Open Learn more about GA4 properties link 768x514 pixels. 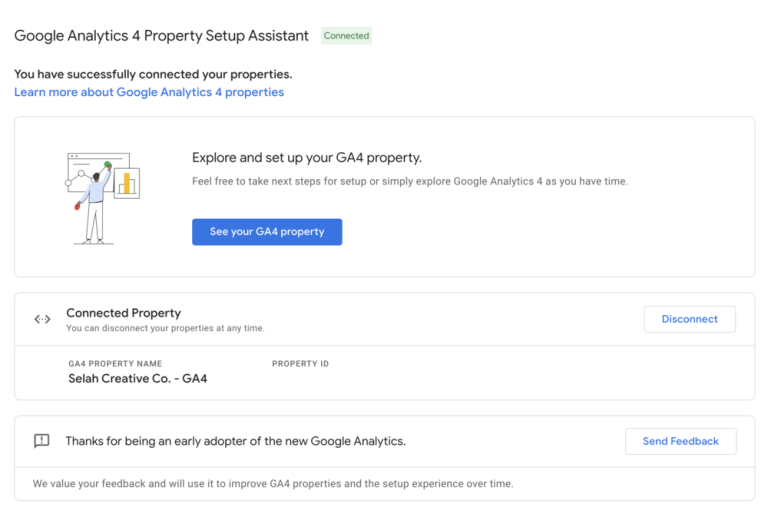149,92
